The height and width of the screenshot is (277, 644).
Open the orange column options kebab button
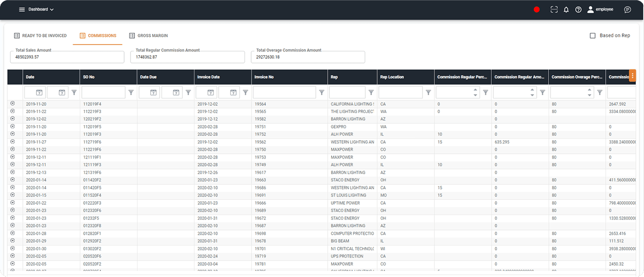[x=632, y=76]
